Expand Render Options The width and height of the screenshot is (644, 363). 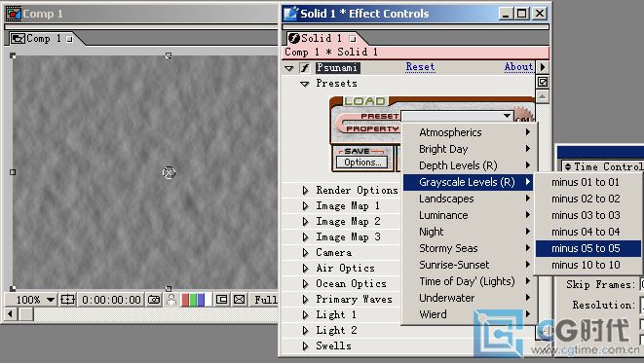pyautogui.click(x=305, y=191)
